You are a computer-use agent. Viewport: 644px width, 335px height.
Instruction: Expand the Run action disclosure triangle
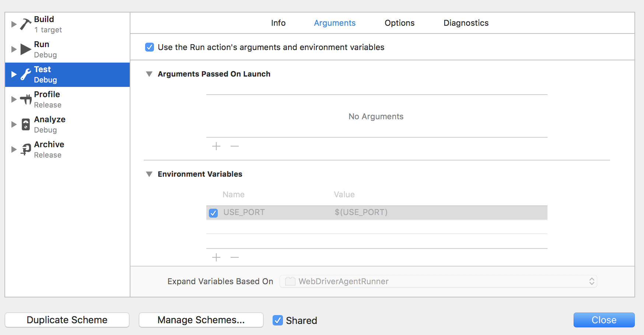14,49
